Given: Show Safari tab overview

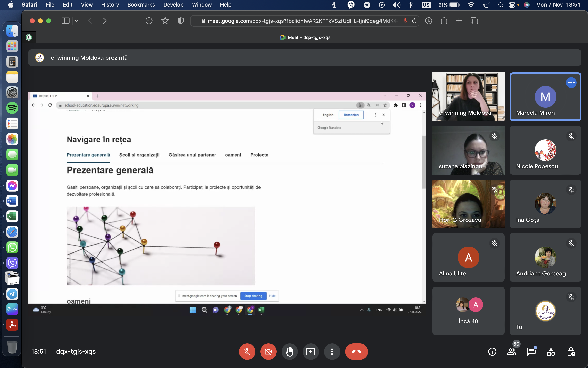Looking at the screenshot, I should 474,21.
